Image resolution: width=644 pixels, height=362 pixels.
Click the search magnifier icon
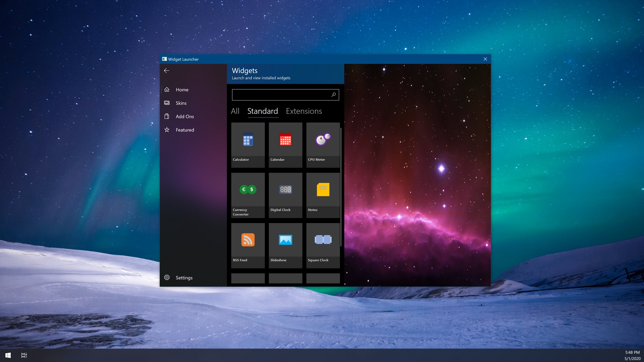(x=334, y=95)
